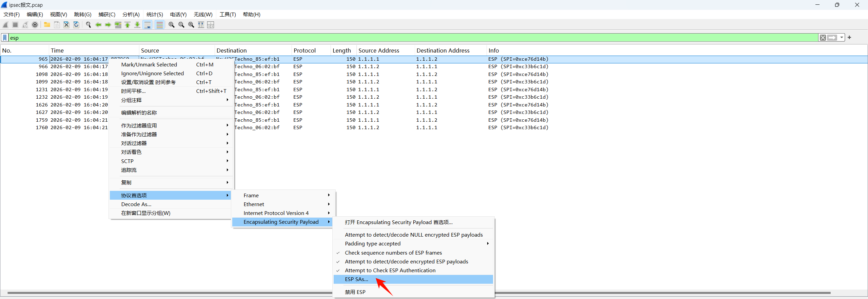Disable Attempt to detect/decode encrypted ESP payloads
This screenshot has height=299, width=868.
pyautogui.click(x=406, y=262)
